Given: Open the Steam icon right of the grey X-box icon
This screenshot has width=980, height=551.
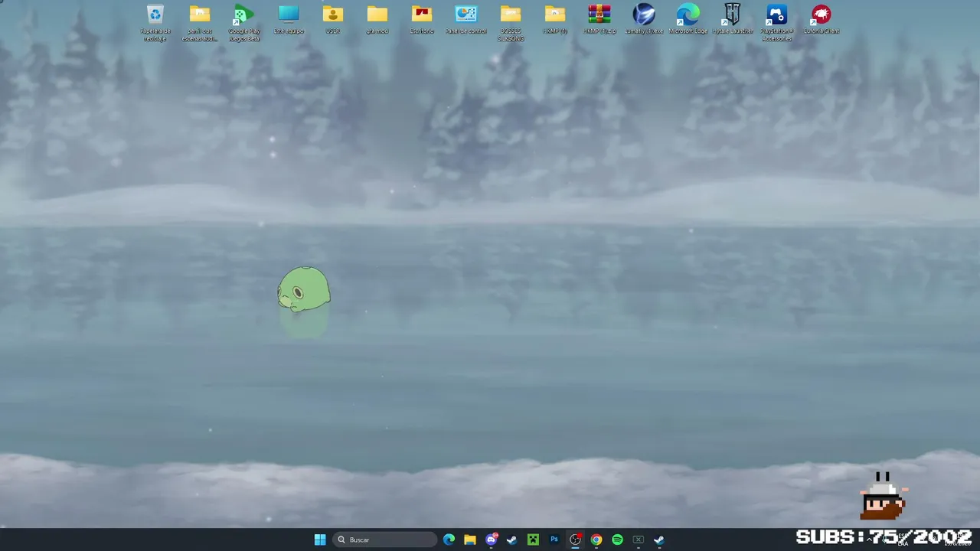Looking at the screenshot, I should click(x=659, y=540).
